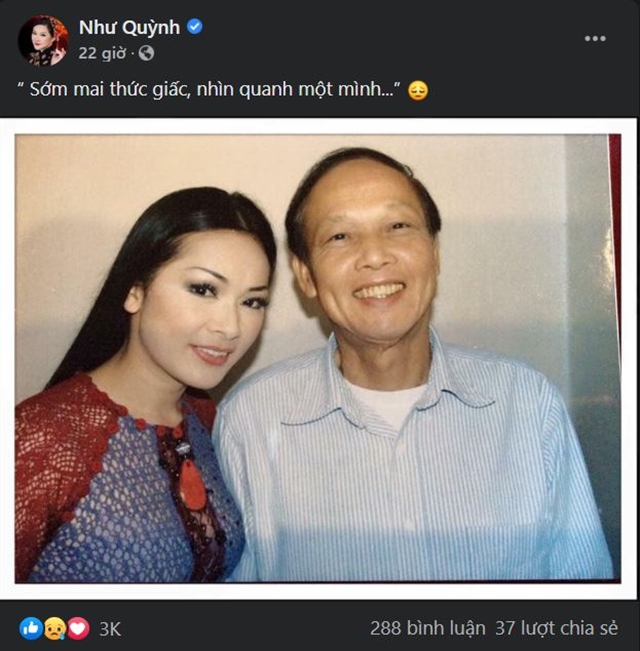The height and width of the screenshot is (651, 640).
Task: Show who reacted via the 3K count
Action: coord(110,629)
